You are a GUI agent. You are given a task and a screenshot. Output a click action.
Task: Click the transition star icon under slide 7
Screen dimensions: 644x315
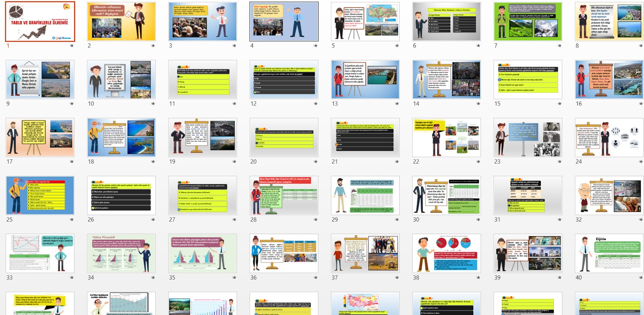(x=559, y=46)
